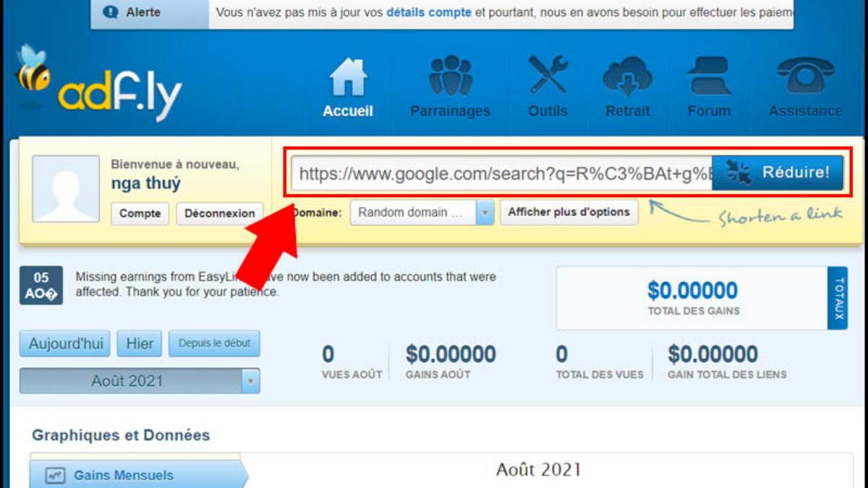Image resolution: width=868 pixels, height=488 pixels.
Task: Click the Août 2021 chart title
Action: click(539, 470)
